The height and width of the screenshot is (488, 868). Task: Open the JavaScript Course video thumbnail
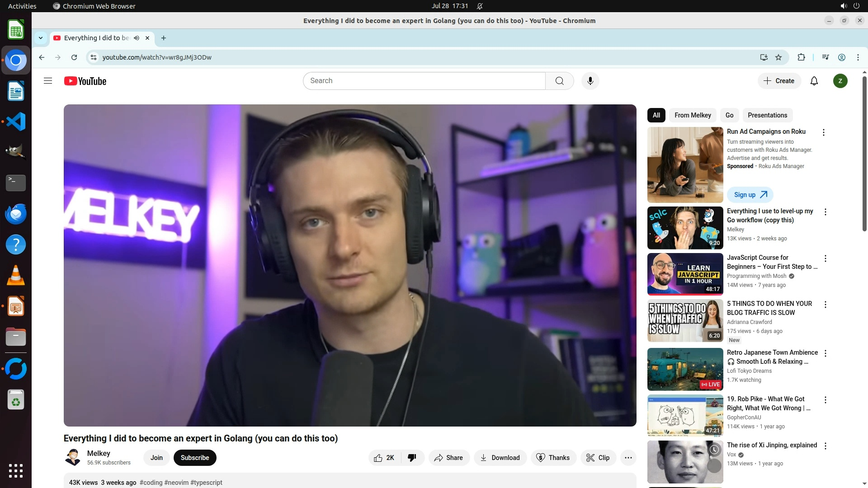coord(685,274)
